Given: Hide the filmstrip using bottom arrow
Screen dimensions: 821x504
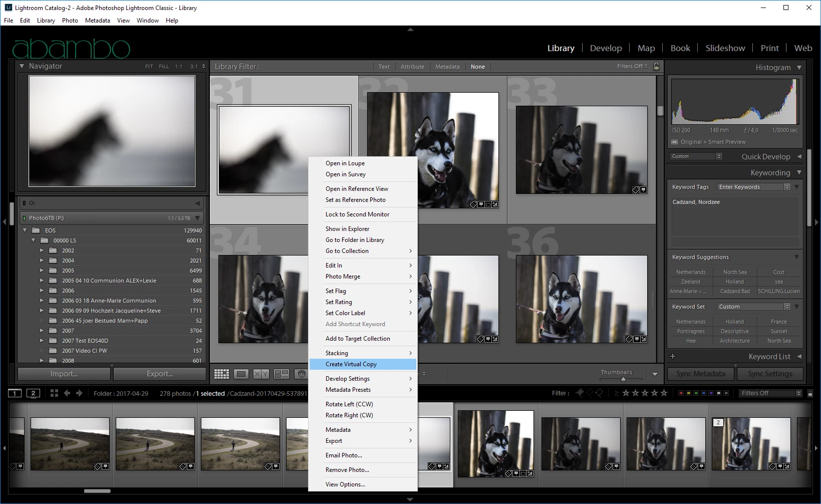Looking at the screenshot, I should point(410,499).
